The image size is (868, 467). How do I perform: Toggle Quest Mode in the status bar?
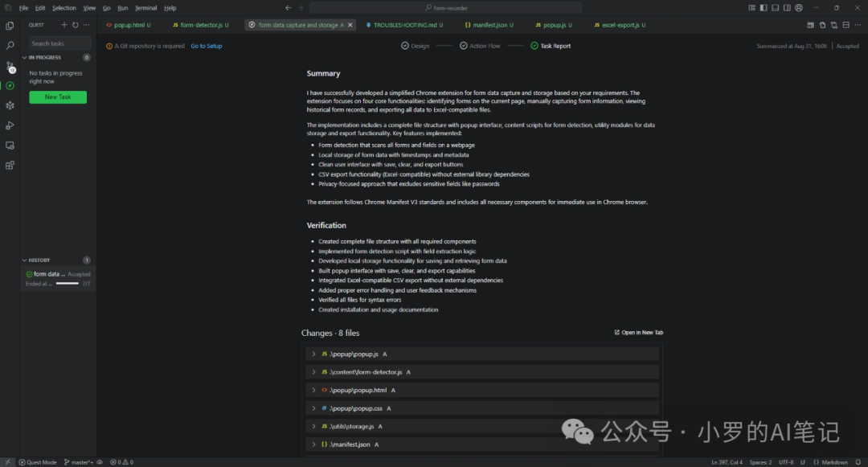pos(37,462)
